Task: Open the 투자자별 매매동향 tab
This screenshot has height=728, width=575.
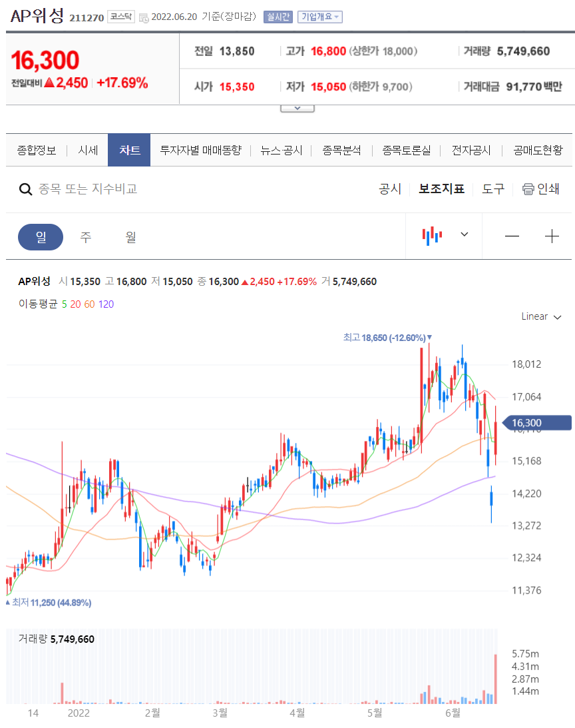Action: tap(200, 150)
